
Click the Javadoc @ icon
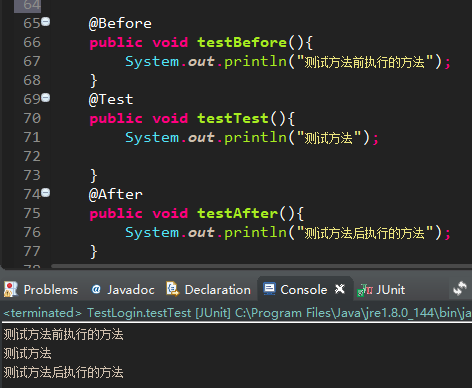96,289
